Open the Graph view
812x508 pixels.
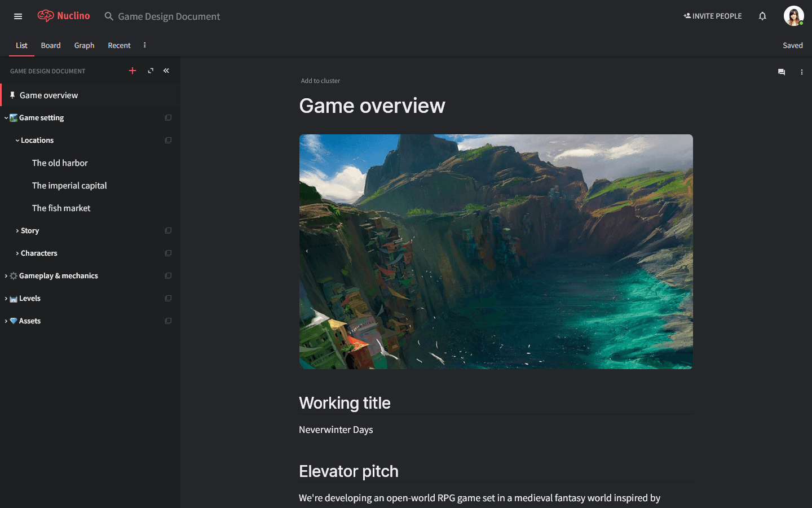[x=84, y=45]
